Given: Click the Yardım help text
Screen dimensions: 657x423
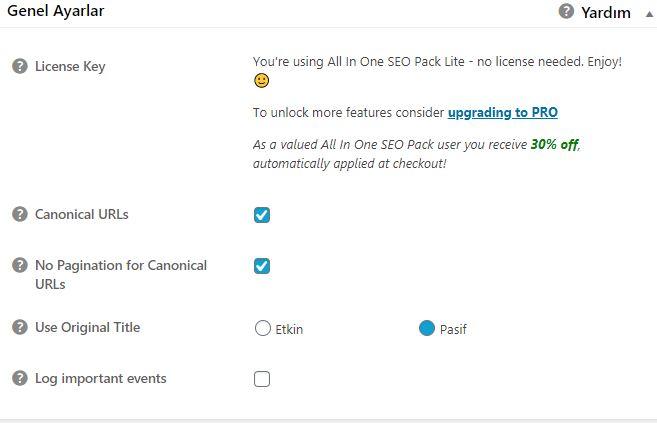Looking at the screenshot, I should (x=605, y=13).
